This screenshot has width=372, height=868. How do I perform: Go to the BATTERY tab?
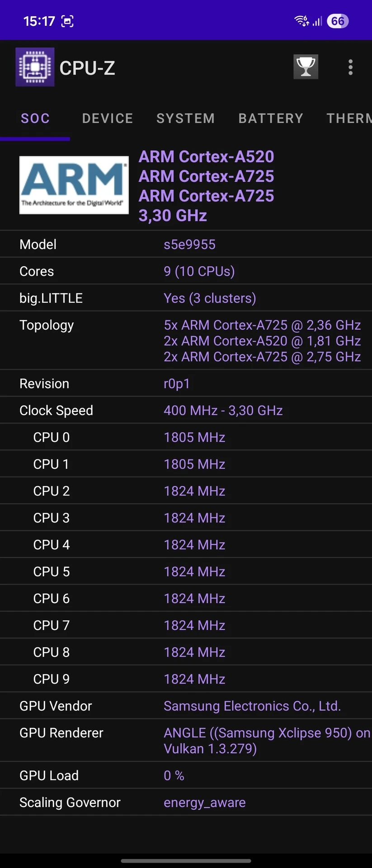271,118
